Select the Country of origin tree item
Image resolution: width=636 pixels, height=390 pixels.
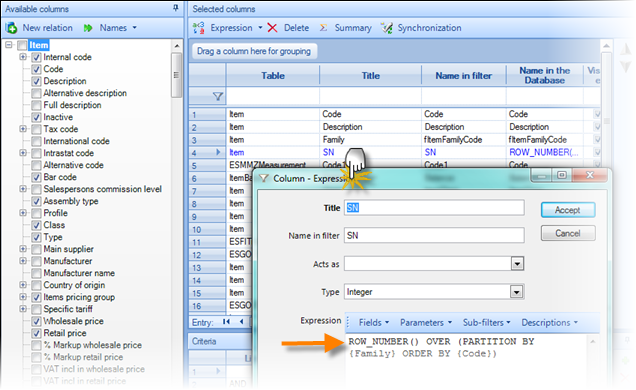coord(74,285)
